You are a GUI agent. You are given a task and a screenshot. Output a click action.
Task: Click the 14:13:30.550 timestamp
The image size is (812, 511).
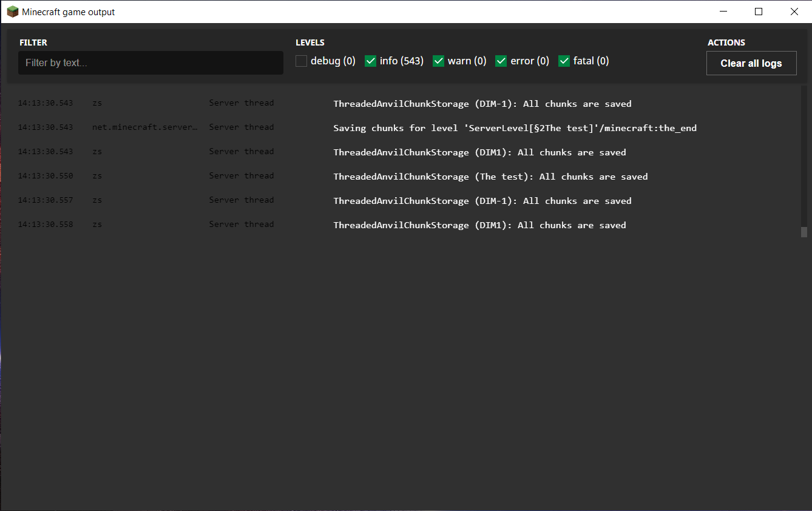46,176
